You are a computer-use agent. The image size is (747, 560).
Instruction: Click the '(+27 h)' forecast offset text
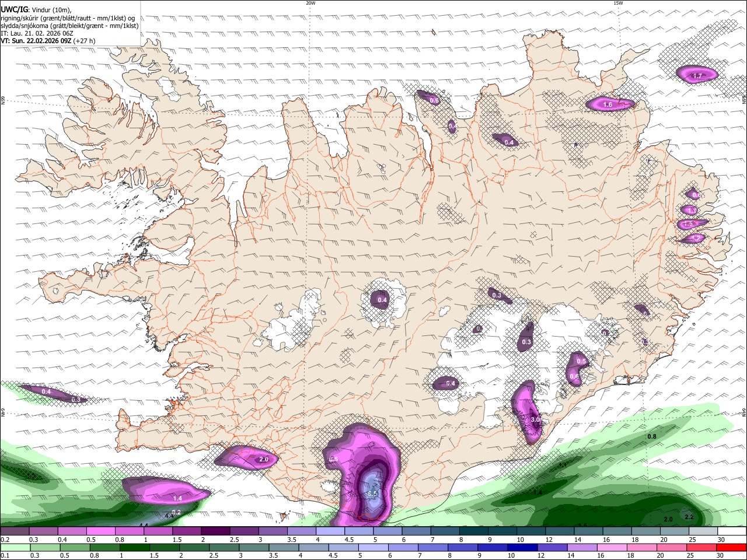pyautogui.click(x=85, y=41)
